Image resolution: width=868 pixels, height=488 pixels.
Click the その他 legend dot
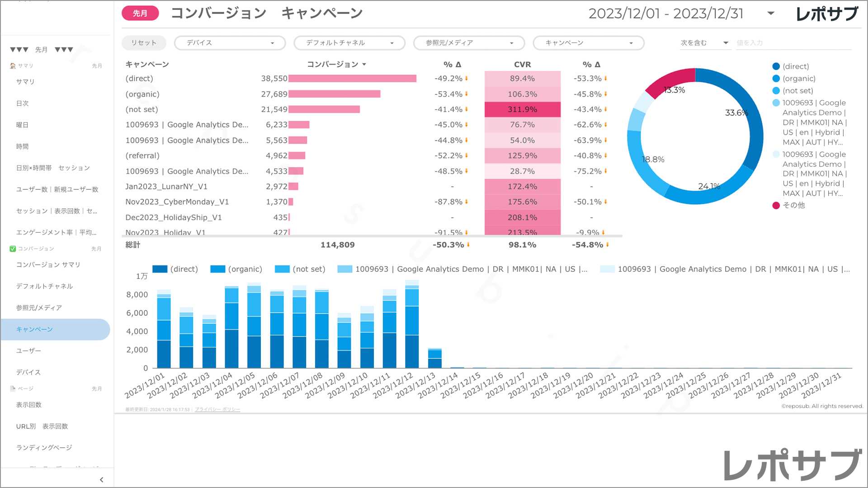click(776, 205)
